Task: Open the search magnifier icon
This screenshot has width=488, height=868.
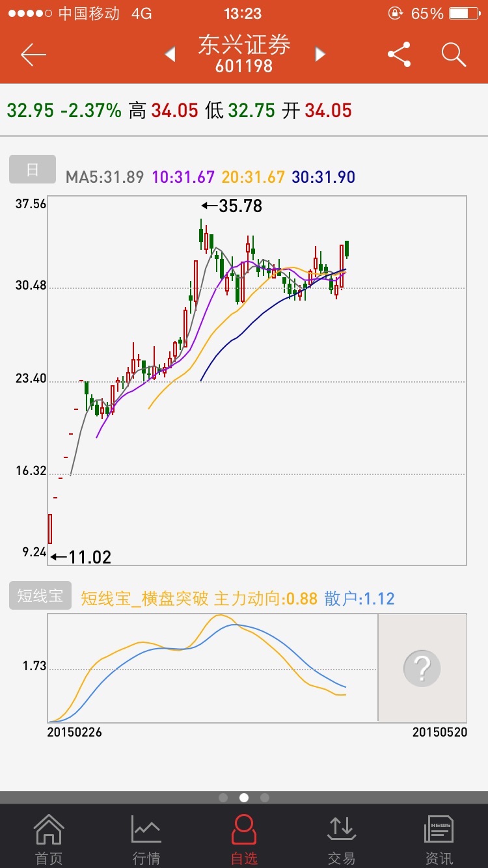Action: [454, 55]
